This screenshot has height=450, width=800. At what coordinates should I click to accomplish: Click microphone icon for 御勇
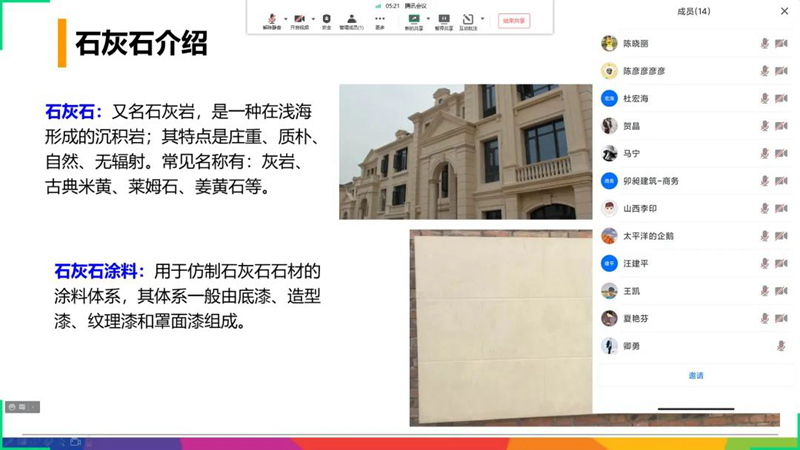point(781,346)
